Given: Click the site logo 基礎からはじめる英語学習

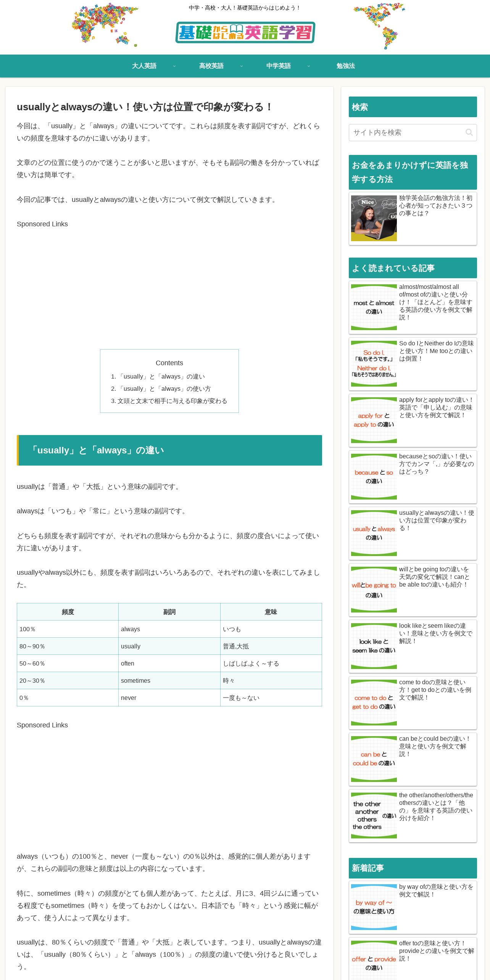Looking at the screenshot, I should (x=245, y=32).
